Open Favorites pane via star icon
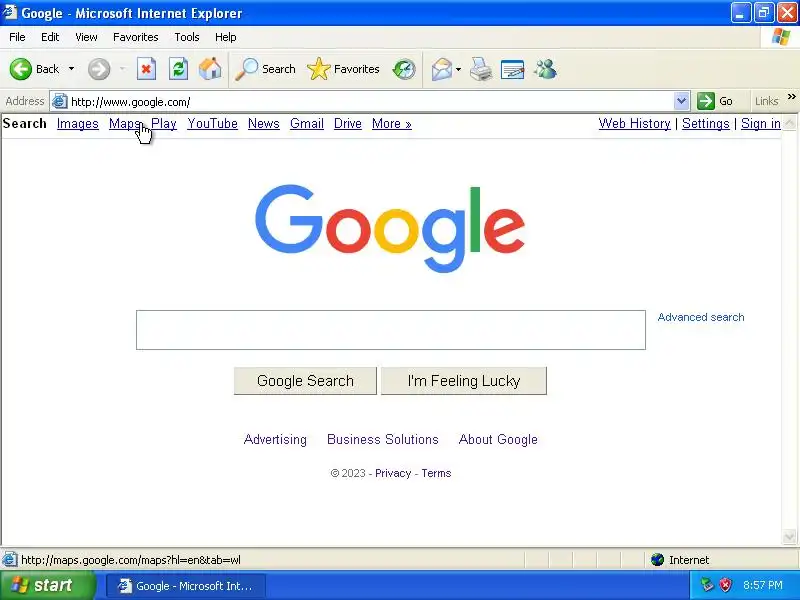The height and width of the screenshot is (600, 800). click(x=319, y=69)
